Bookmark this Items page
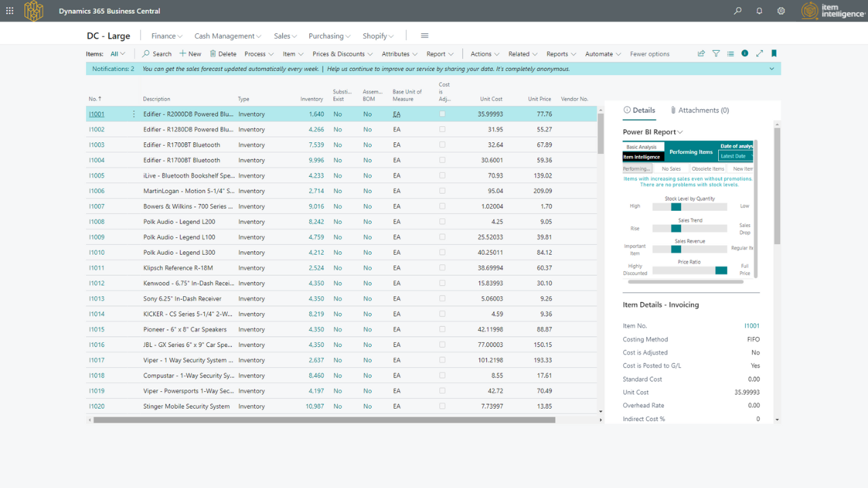 point(774,54)
